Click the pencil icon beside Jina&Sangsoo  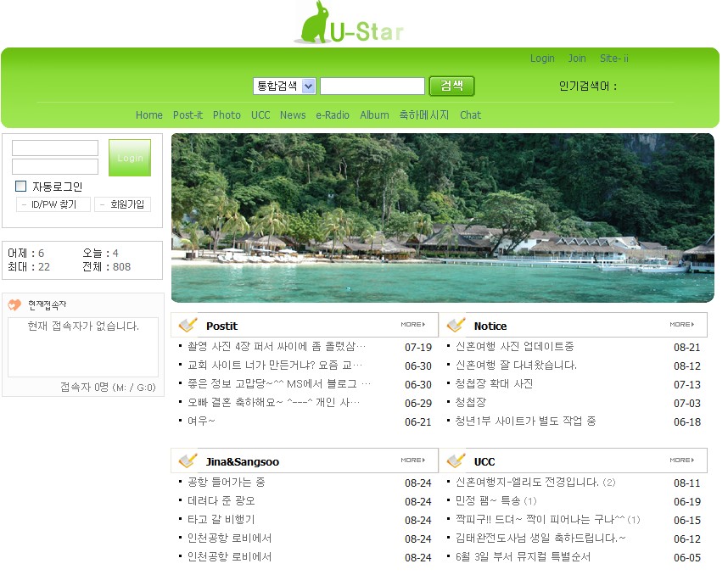[188, 460]
